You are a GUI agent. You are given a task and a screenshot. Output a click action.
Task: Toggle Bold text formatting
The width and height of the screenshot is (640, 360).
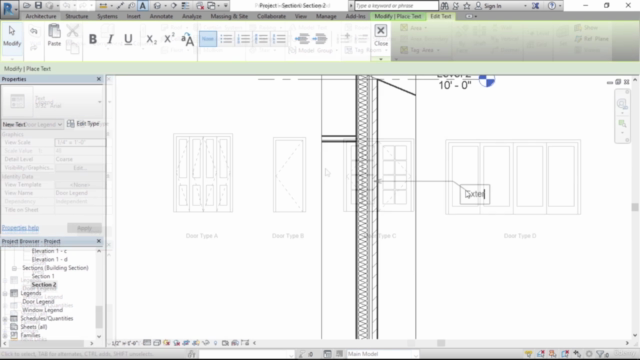click(x=93, y=39)
